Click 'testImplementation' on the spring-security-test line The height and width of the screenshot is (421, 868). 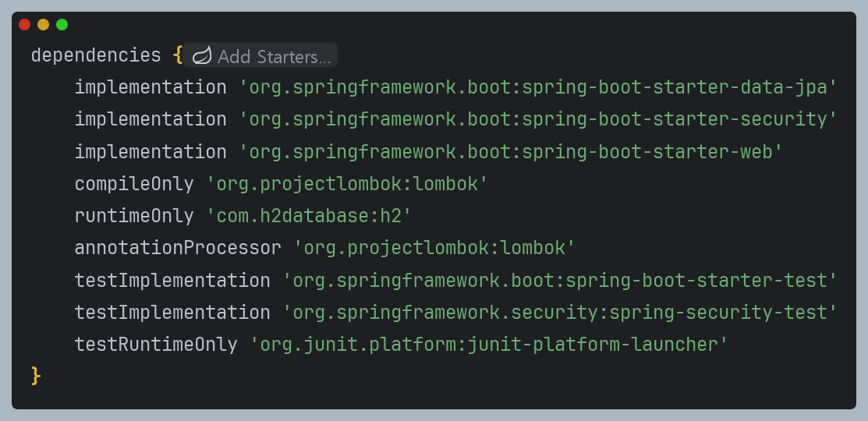pyautogui.click(x=172, y=313)
